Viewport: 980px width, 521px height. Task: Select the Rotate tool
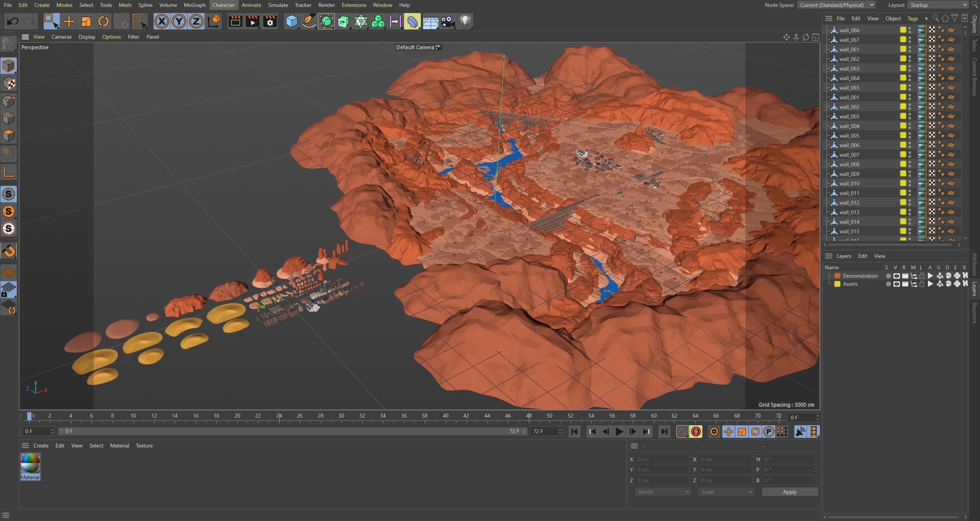point(103,21)
